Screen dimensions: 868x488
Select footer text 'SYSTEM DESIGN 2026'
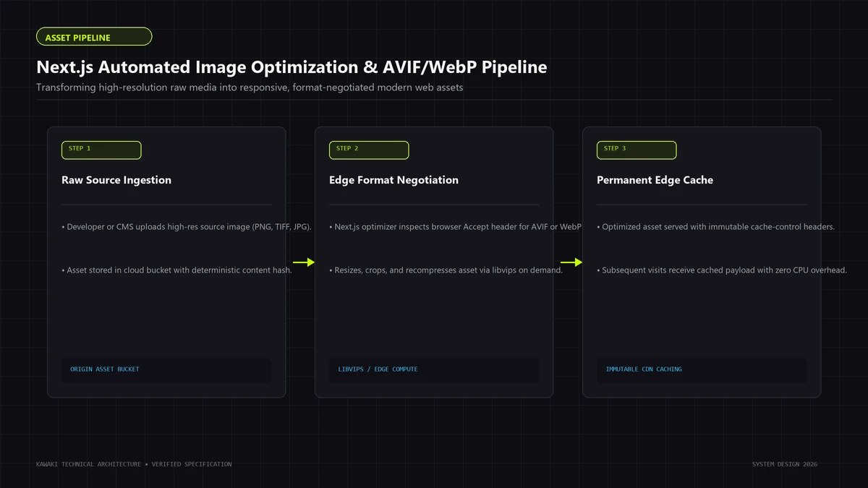[x=785, y=464]
